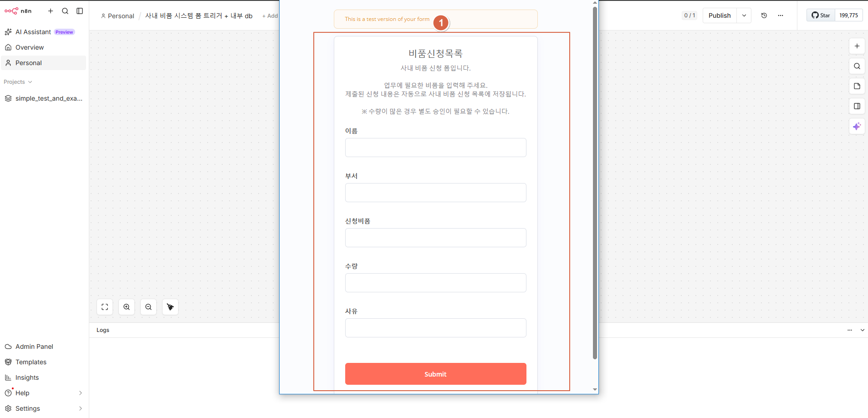Open the Publish dropdown arrow
Viewport: 868px width, 418px height.
(744, 15)
